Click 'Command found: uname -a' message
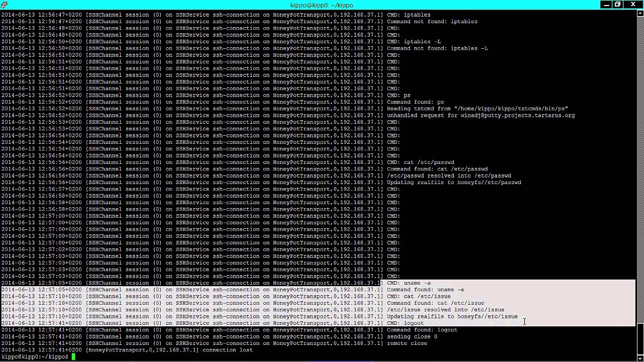This screenshot has height=362, width=644. tap(425, 290)
